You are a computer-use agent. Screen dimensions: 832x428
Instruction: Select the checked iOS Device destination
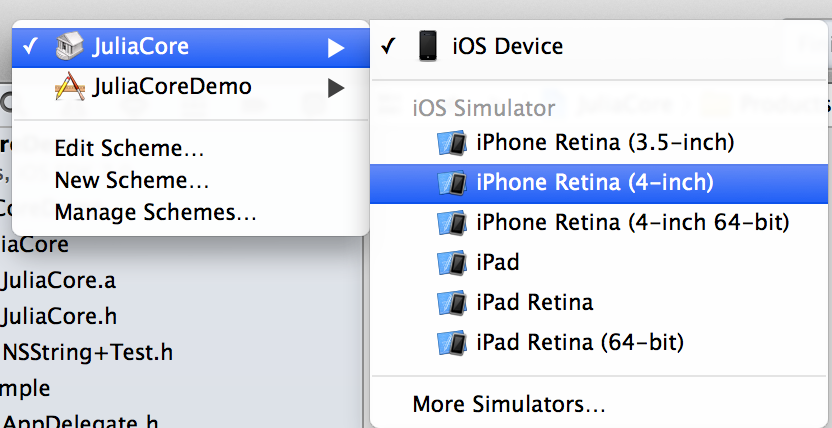click(599, 47)
